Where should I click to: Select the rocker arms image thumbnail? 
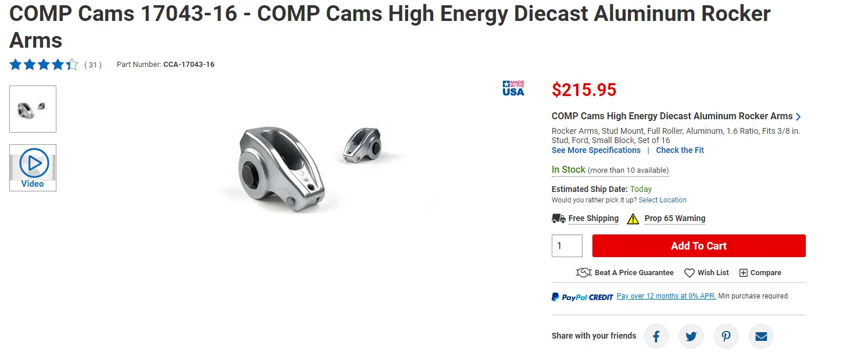[x=33, y=109]
